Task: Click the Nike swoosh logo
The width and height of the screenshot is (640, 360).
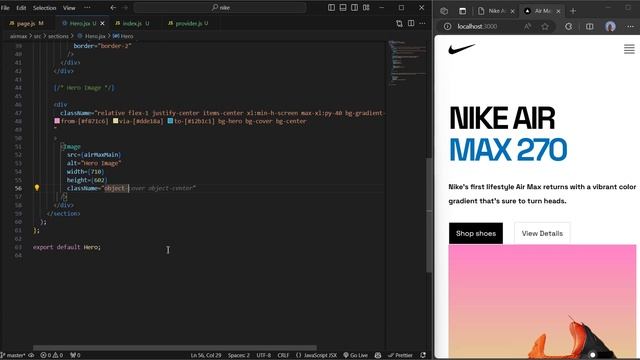Action: pyautogui.click(x=462, y=49)
